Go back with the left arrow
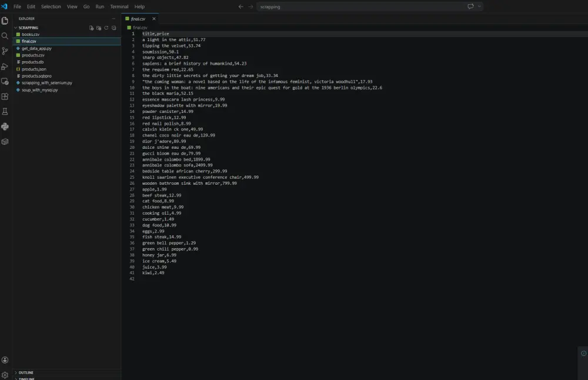This screenshot has width=588, height=380. (240, 6)
